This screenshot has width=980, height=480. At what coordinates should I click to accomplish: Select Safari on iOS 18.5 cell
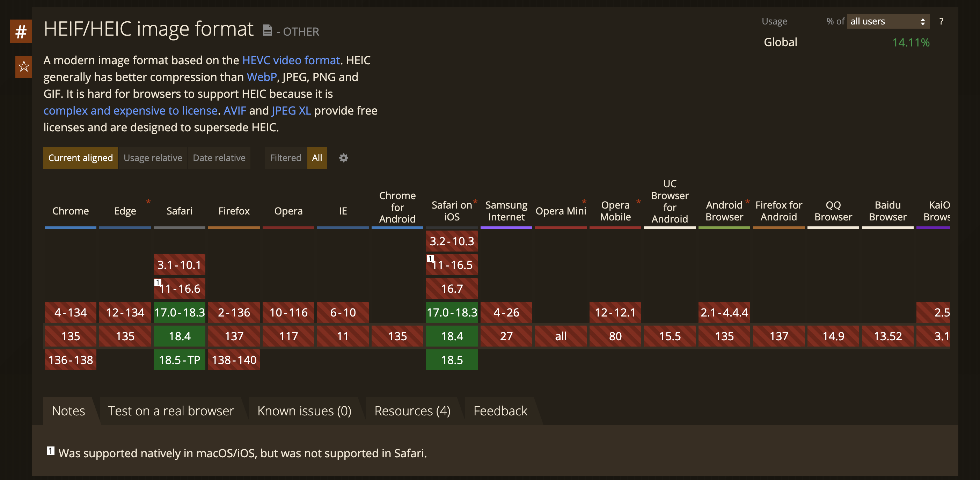click(x=452, y=360)
